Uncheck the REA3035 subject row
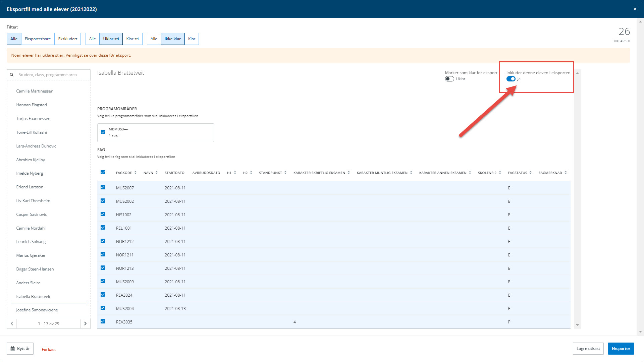The image size is (644, 362). coord(103,321)
